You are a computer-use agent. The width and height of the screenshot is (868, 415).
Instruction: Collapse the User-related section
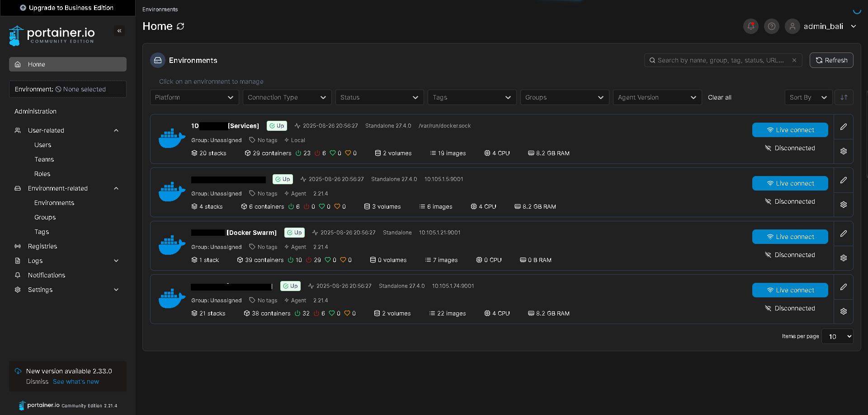(x=116, y=130)
